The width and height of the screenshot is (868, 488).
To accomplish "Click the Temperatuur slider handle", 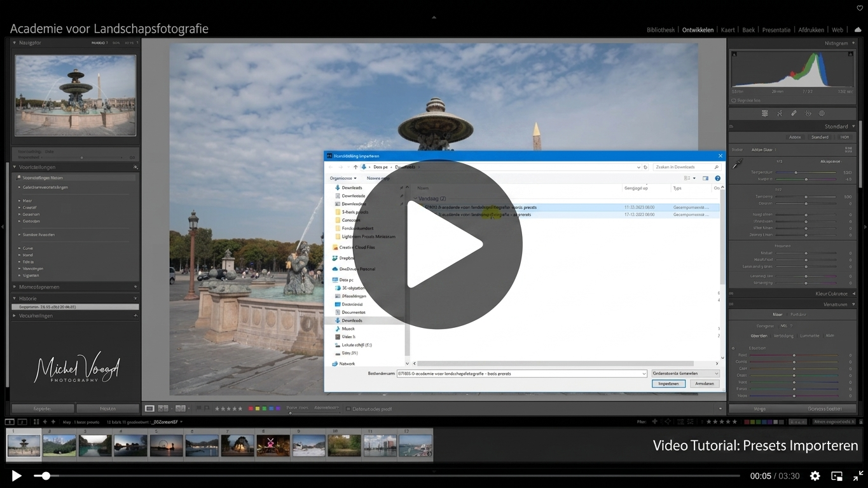I will tap(796, 172).
